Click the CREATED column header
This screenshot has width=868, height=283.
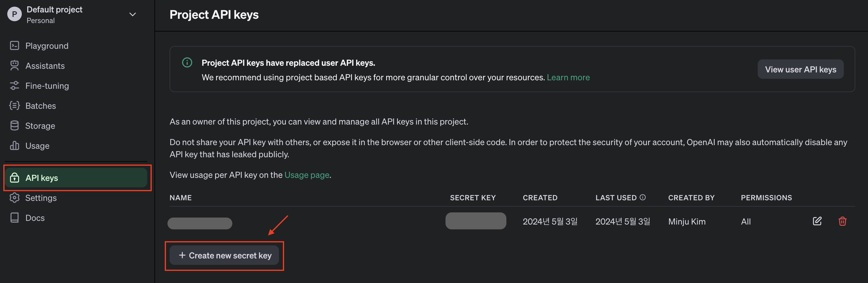click(x=540, y=198)
